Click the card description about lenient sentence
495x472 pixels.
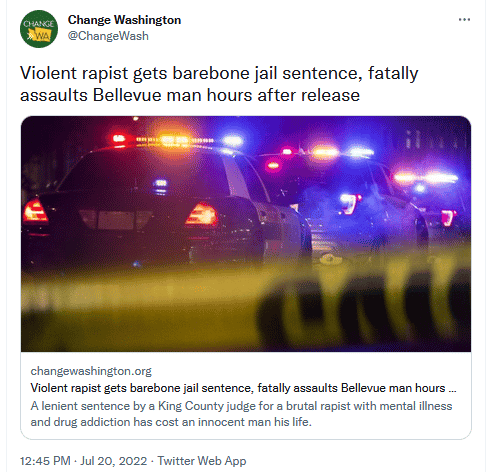(x=241, y=414)
